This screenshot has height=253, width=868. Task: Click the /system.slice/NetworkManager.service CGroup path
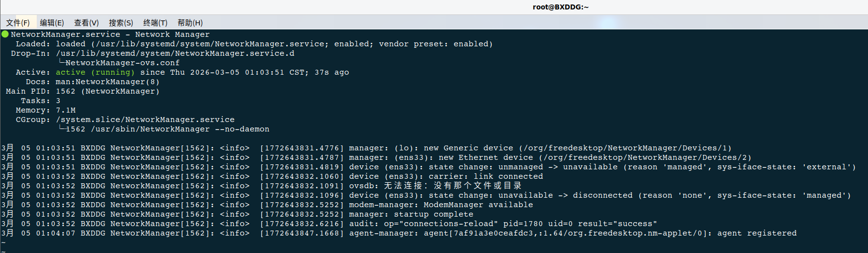tap(145, 120)
